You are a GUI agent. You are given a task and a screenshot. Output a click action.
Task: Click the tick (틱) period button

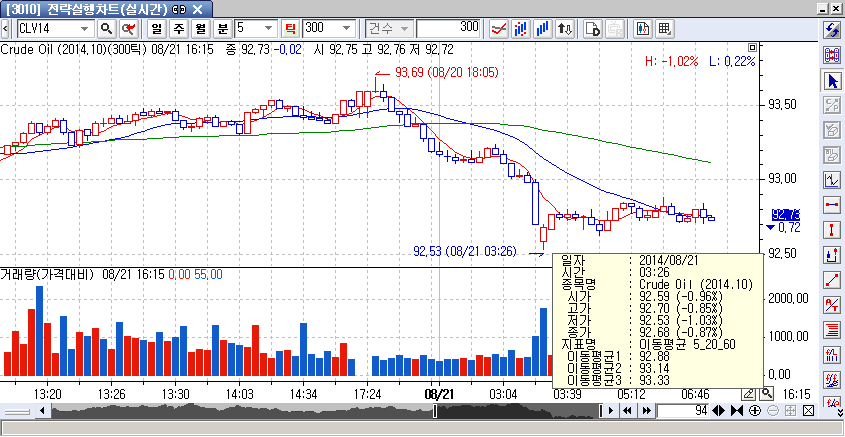click(291, 28)
